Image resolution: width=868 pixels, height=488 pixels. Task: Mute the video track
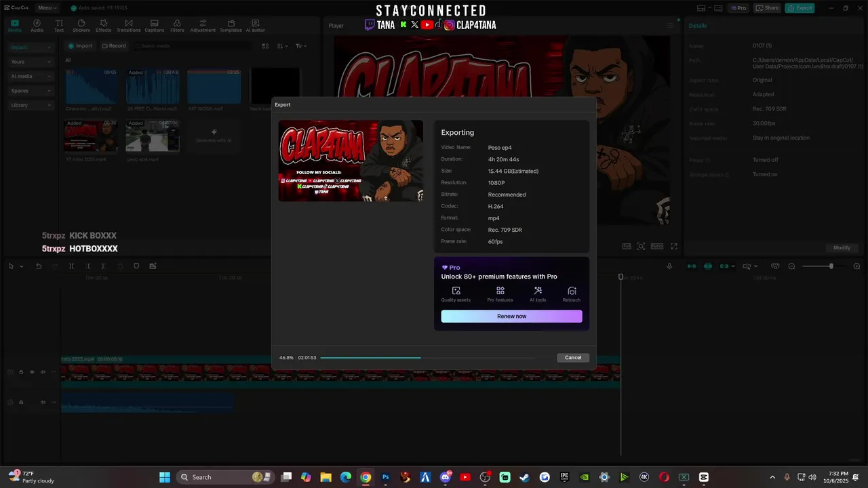(x=43, y=372)
